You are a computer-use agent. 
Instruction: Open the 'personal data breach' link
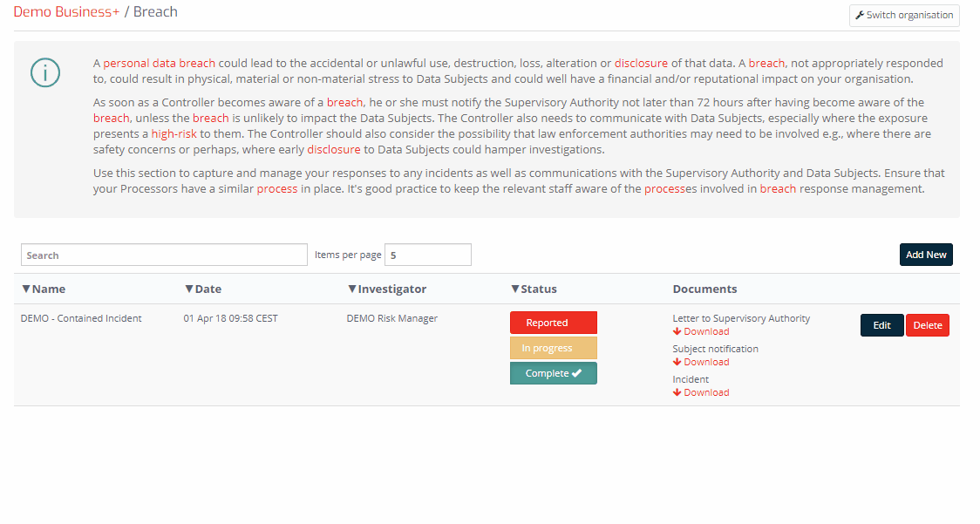tap(159, 63)
